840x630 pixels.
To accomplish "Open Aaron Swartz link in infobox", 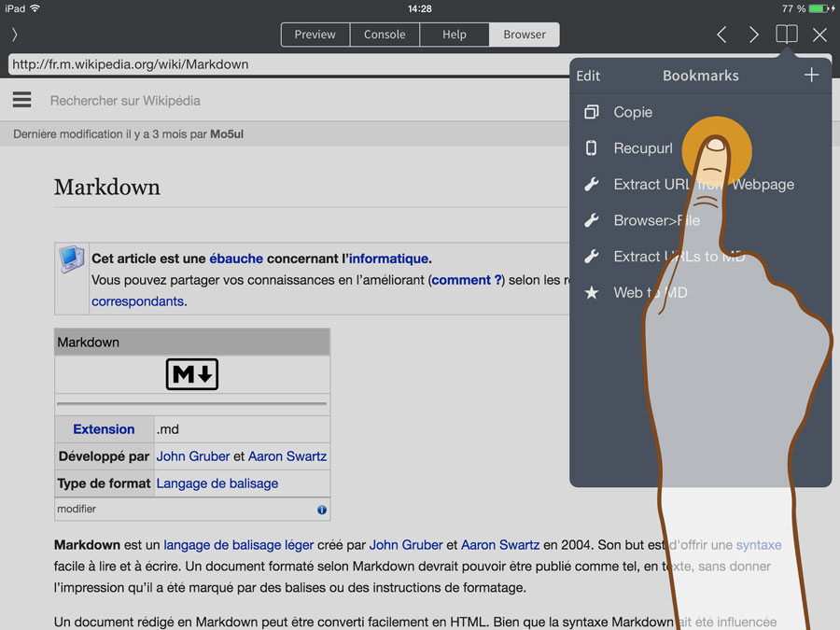I will 287,455.
